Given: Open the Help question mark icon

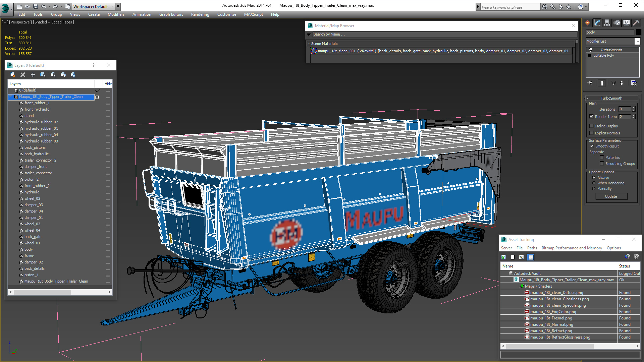Looking at the screenshot, I should (581, 7).
